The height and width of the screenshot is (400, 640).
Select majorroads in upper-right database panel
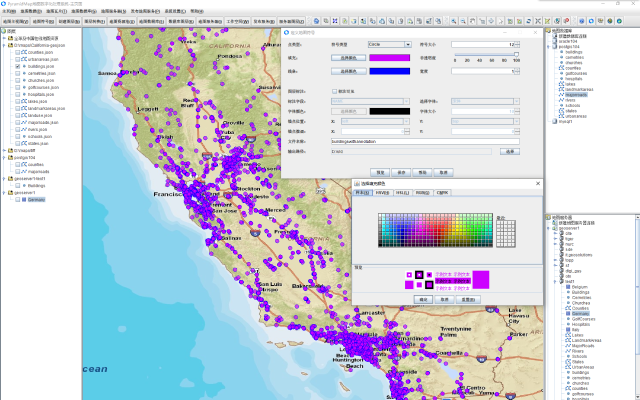pyautogui.click(x=576, y=95)
